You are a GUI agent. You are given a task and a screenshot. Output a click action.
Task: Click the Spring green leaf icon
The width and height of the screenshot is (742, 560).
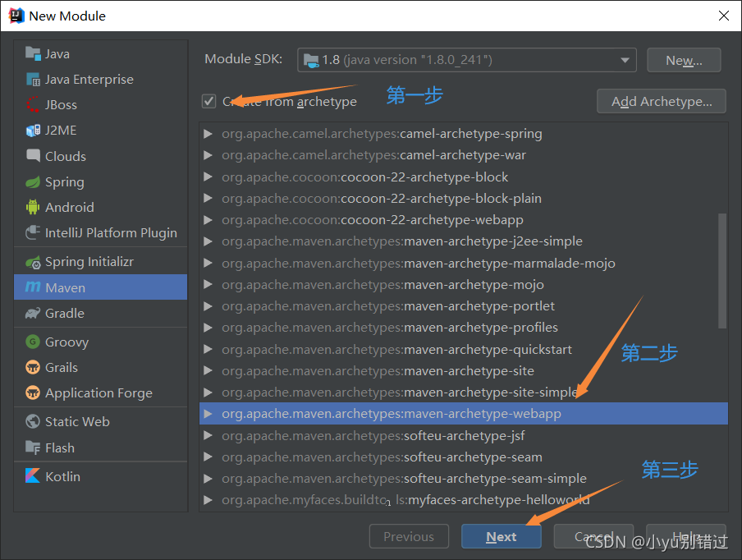pos(33,181)
